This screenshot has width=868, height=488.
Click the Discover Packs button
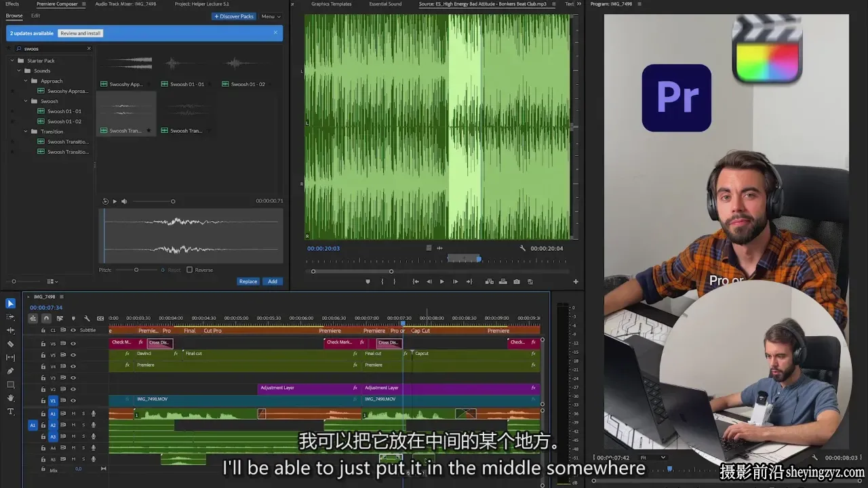point(234,16)
